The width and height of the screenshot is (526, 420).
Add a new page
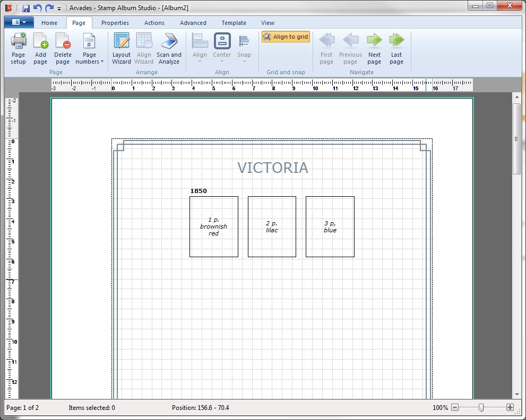pyautogui.click(x=40, y=49)
